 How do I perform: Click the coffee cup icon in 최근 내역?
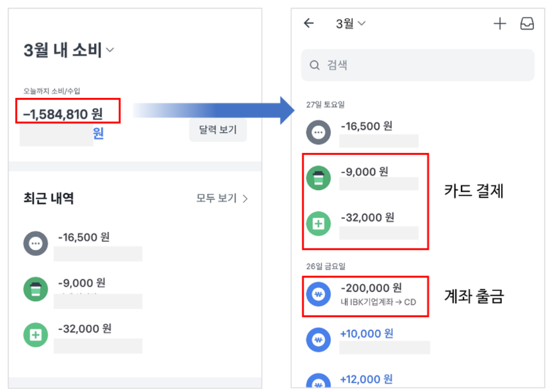36,290
